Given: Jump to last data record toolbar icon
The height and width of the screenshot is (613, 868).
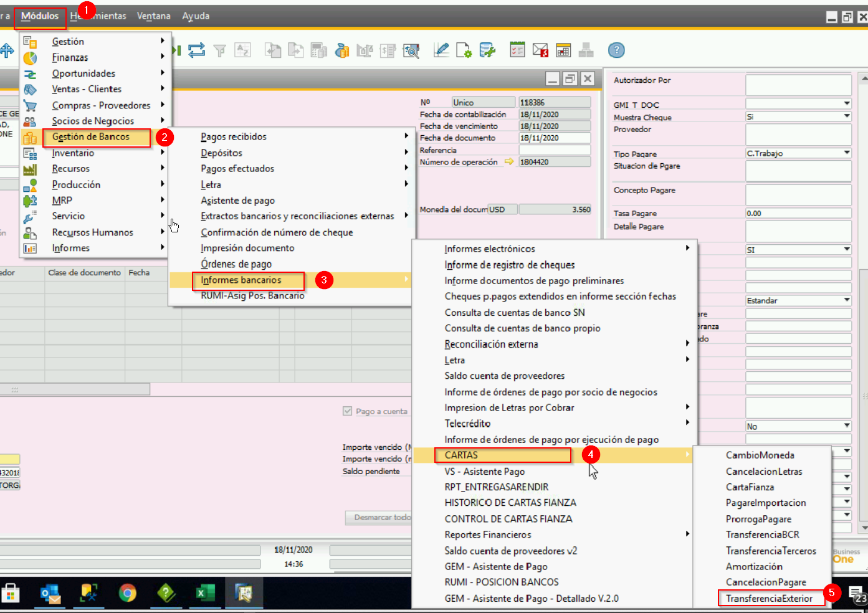Looking at the screenshot, I should 176,50.
